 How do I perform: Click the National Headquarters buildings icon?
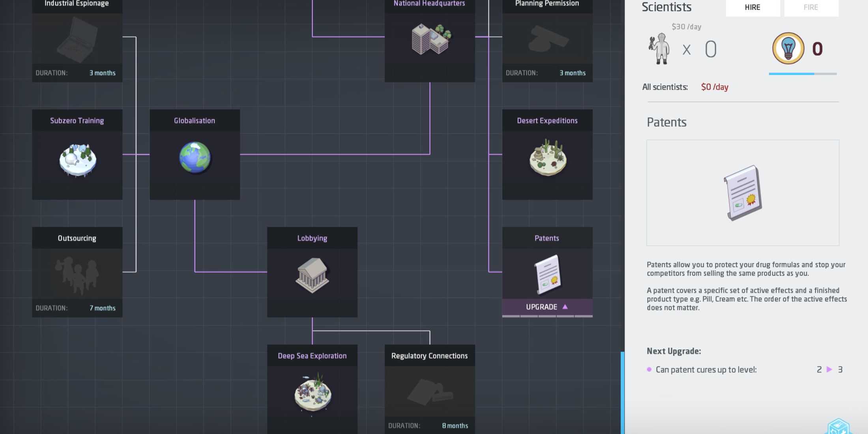click(431, 39)
